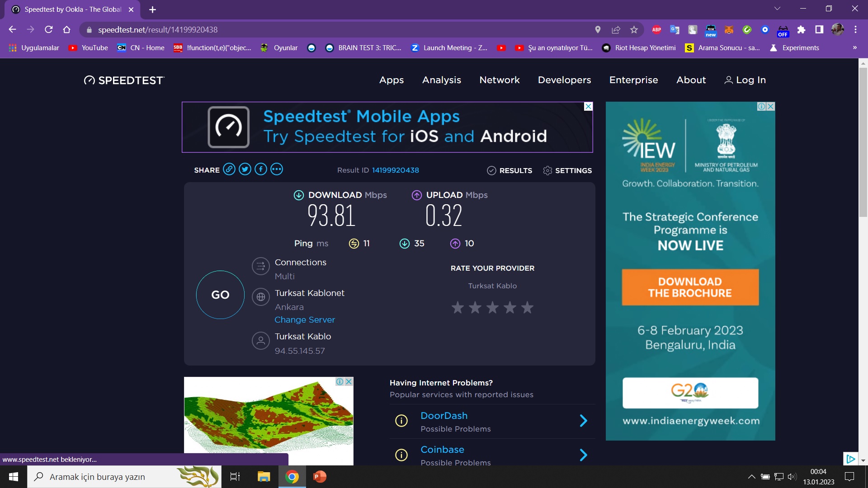
Task: Open more share options via the ellipsis icon
Action: tap(277, 169)
